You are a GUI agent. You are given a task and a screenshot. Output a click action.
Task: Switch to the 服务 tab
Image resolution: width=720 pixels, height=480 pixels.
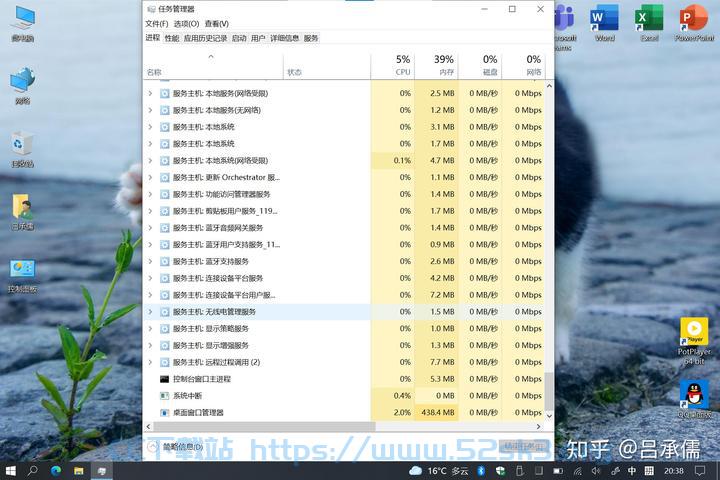(311, 38)
